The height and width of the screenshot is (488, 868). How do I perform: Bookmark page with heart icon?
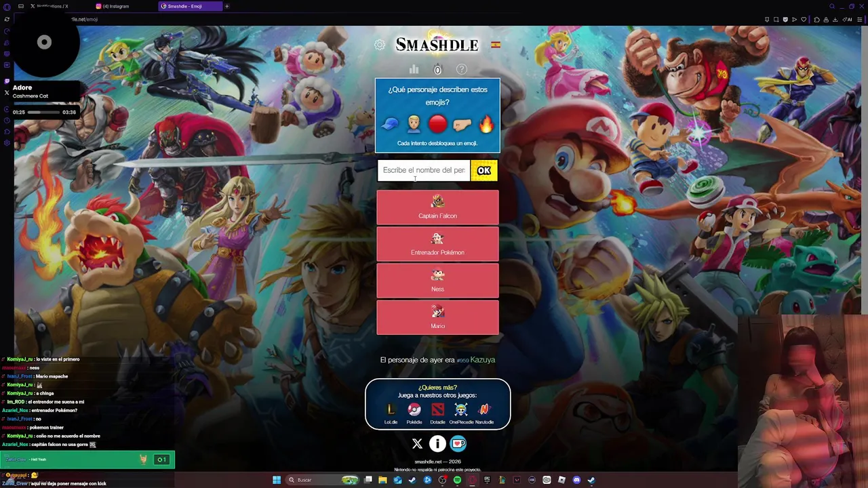coord(804,20)
